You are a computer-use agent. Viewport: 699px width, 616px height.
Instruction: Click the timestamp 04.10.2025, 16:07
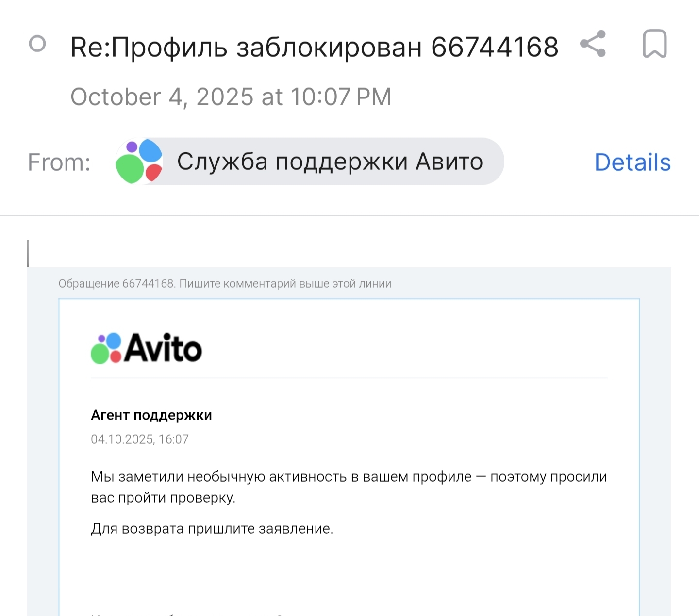click(x=140, y=439)
